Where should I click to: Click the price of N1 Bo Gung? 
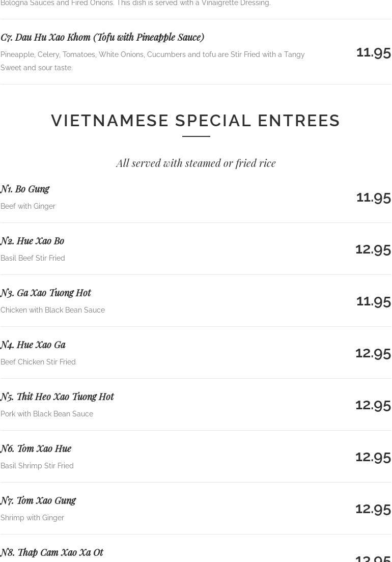point(373,196)
